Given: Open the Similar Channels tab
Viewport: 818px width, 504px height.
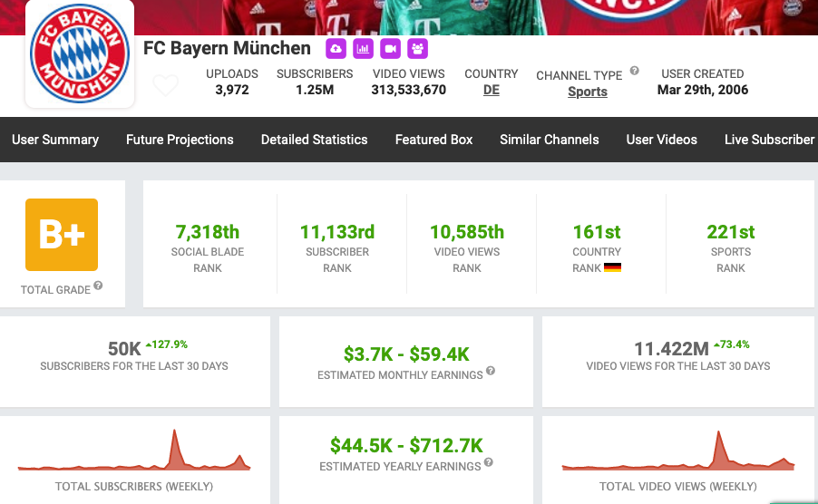Looking at the screenshot, I should pyautogui.click(x=550, y=140).
